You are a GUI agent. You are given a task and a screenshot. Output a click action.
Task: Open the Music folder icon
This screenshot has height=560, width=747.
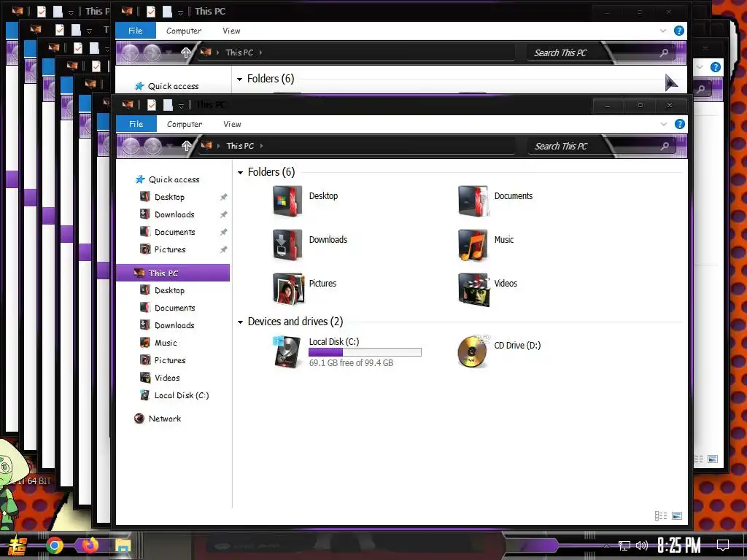[473, 245]
